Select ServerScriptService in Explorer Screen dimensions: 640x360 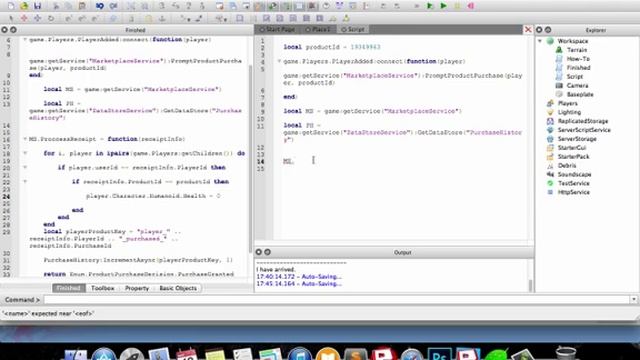(584, 130)
